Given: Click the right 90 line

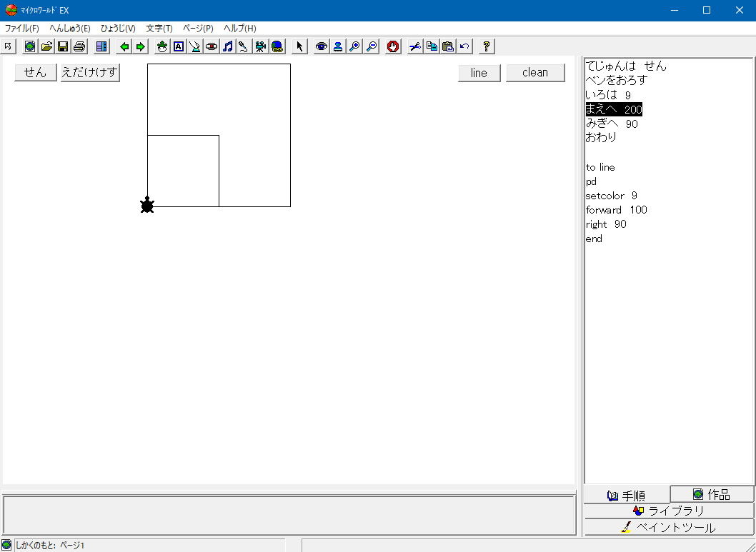Looking at the screenshot, I should pyautogui.click(x=606, y=224).
